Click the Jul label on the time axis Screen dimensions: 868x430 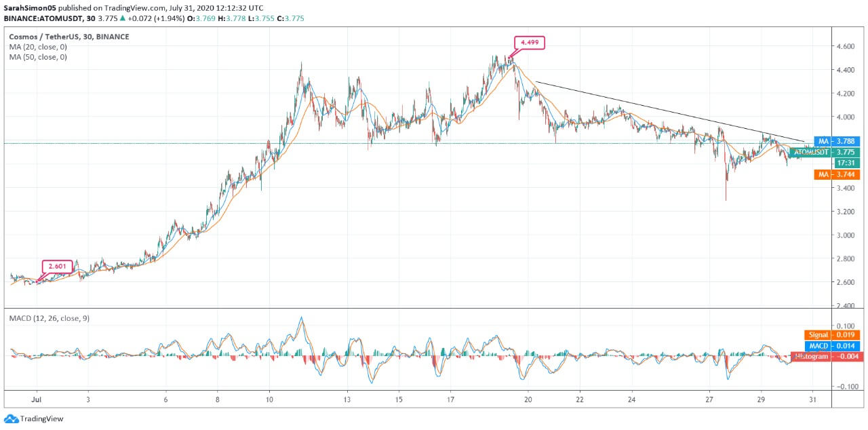point(37,401)
